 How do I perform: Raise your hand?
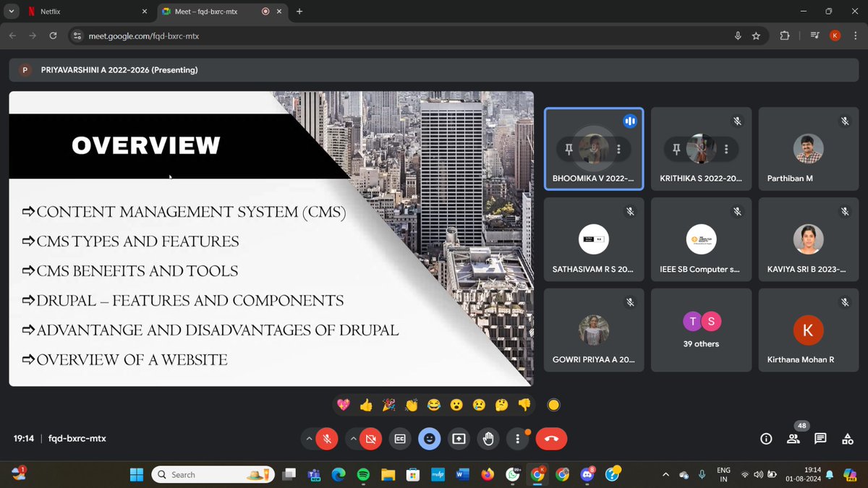pyautogui.click(x=488, y=438)
